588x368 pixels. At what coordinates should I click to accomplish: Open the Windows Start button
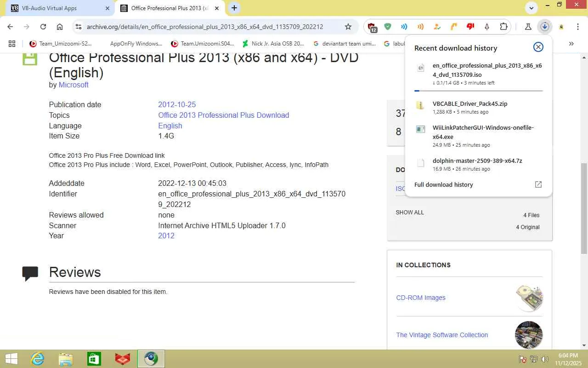(x=11, y=359)
